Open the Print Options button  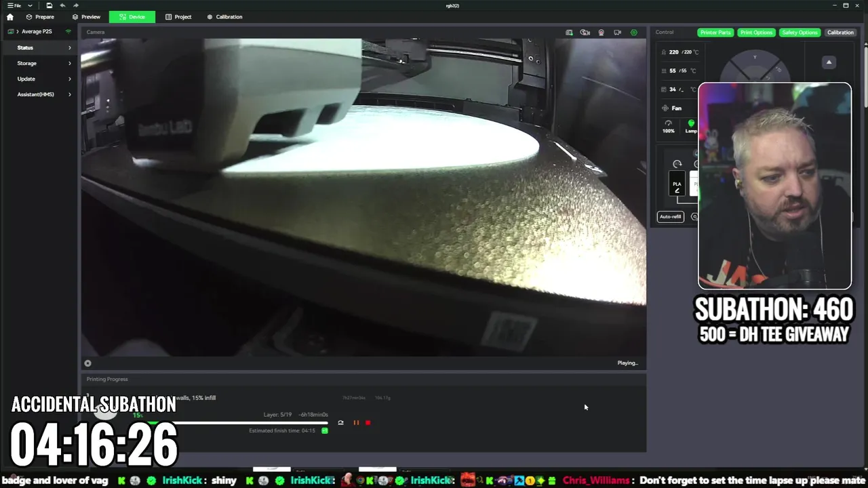pos(756,33)
